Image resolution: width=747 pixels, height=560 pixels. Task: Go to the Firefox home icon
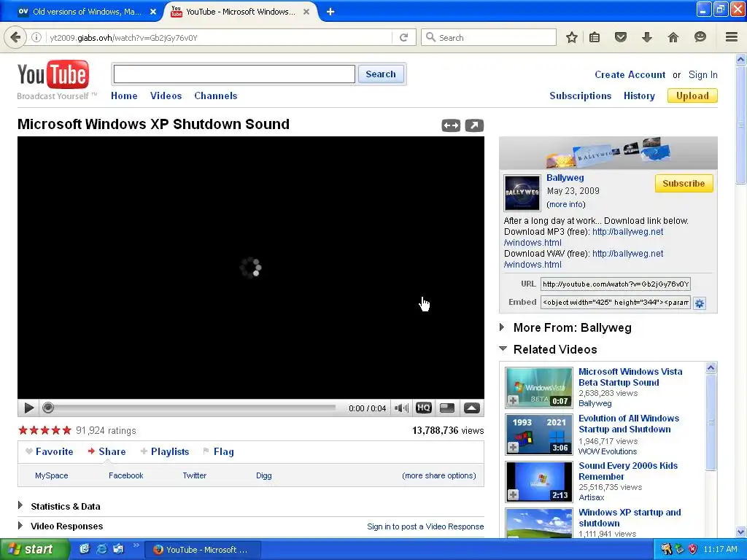tap(673, 37)
